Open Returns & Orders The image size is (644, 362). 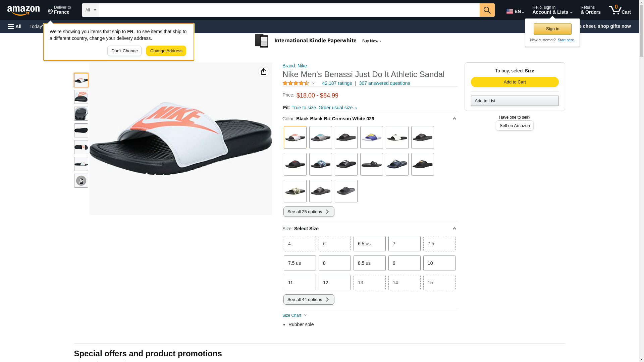pyautogui.click(x=590, y=10)
